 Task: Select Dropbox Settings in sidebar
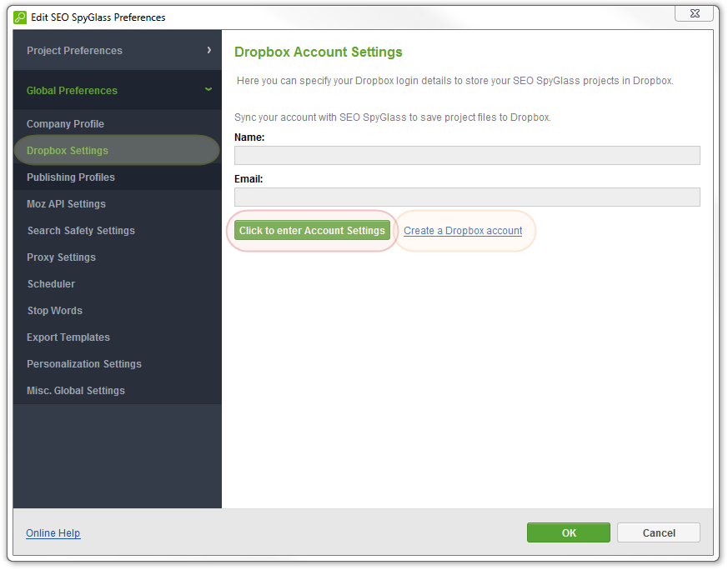[117, 150]
